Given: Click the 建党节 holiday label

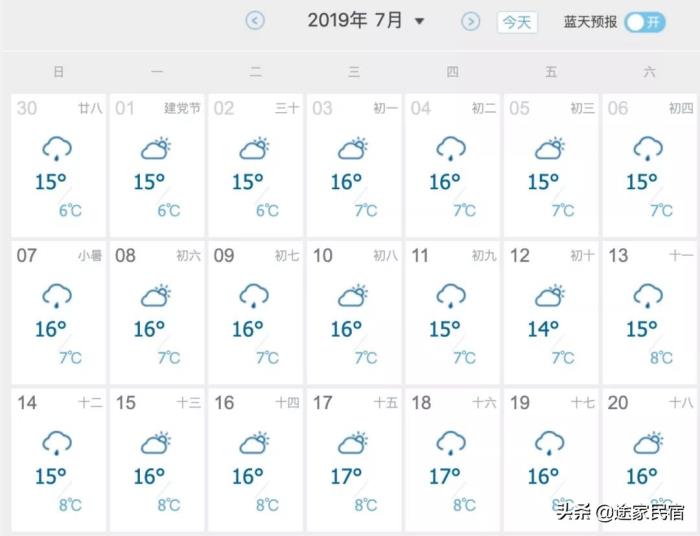Looking at the screenshot, I should pos(182,108).
